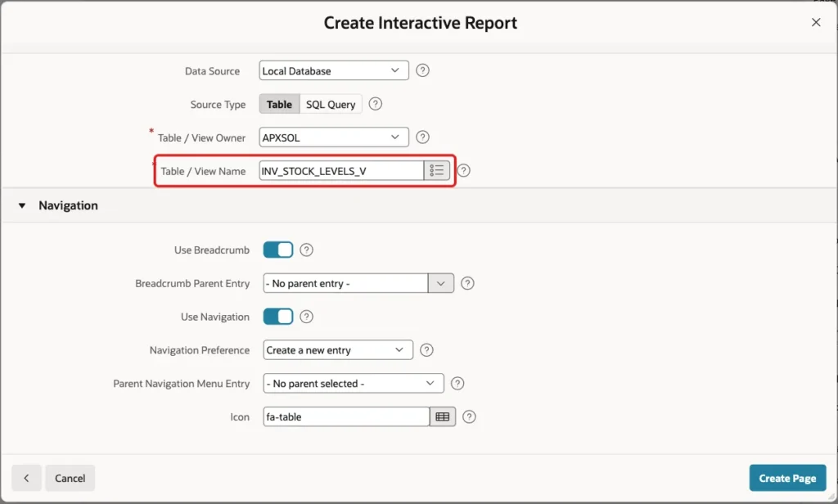This screenshot has height=504, width=838.
Task: Choose Table as the source type
Action: pyautogui.click(x=280, y=104)
